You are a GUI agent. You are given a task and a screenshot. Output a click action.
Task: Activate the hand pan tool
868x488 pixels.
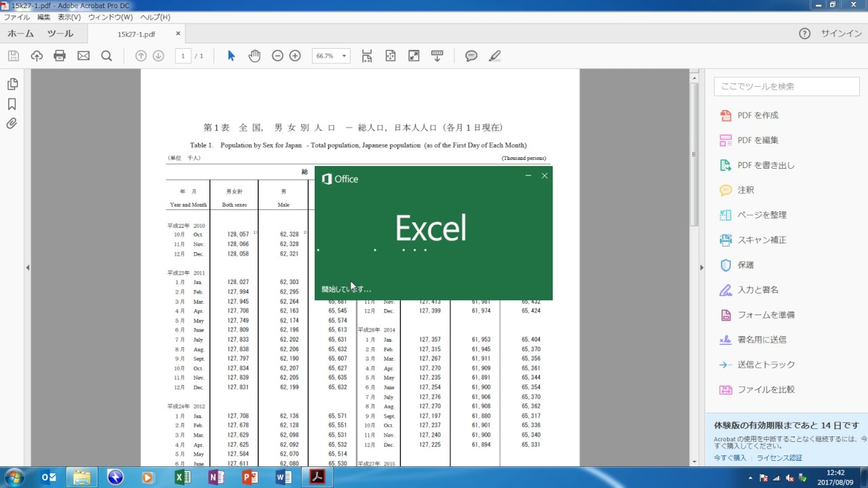pos(254,56)
